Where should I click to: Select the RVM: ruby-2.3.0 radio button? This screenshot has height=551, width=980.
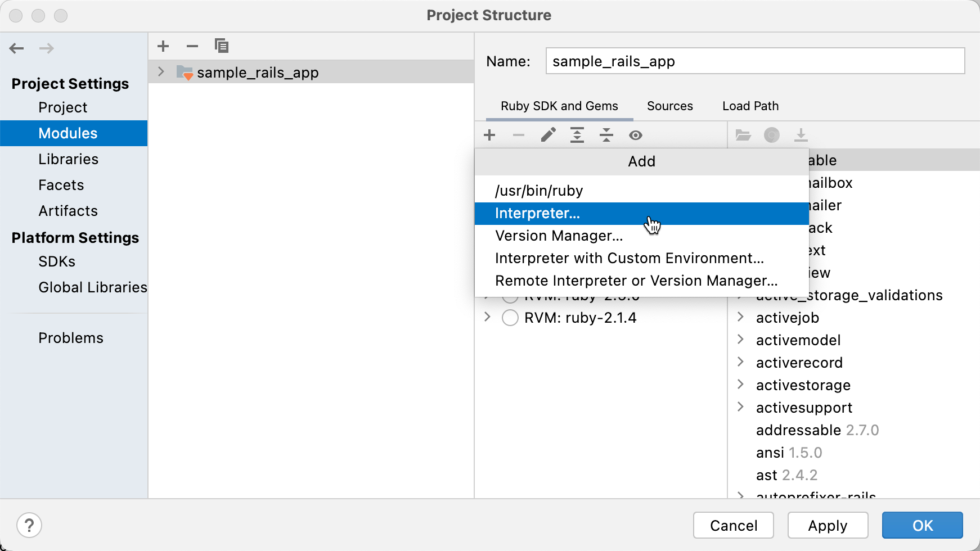510,295
